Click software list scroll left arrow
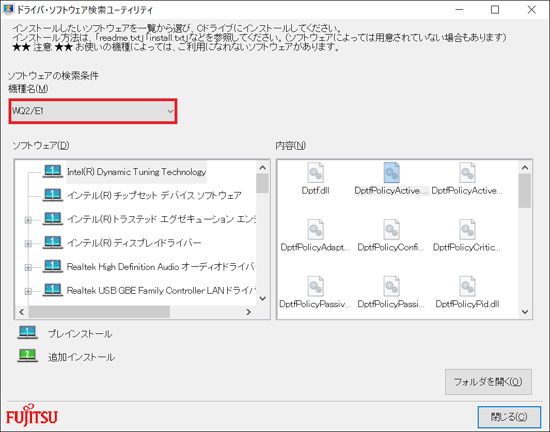The width and height of the screenshot is (550, 432). click(x=22, y=312)
